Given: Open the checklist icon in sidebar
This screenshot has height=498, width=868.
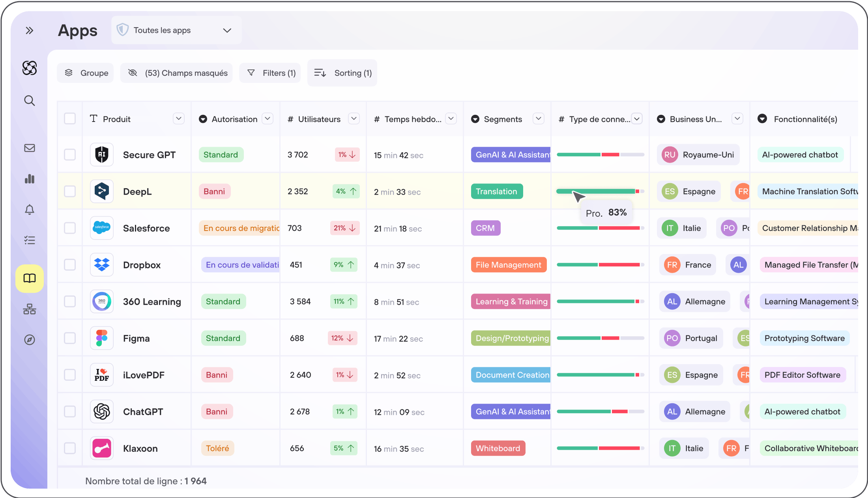Looking at the screenshot, I should point(30,240).
